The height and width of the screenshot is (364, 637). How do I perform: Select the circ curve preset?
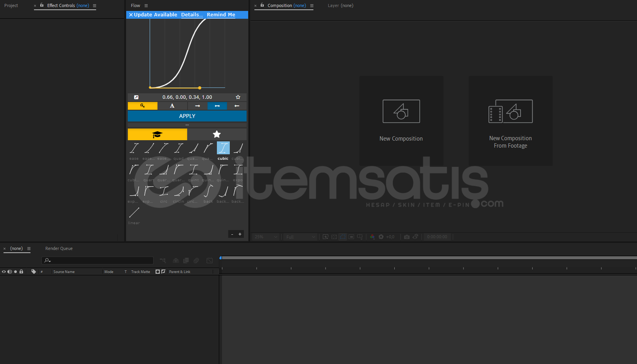(x=164, y=191)
